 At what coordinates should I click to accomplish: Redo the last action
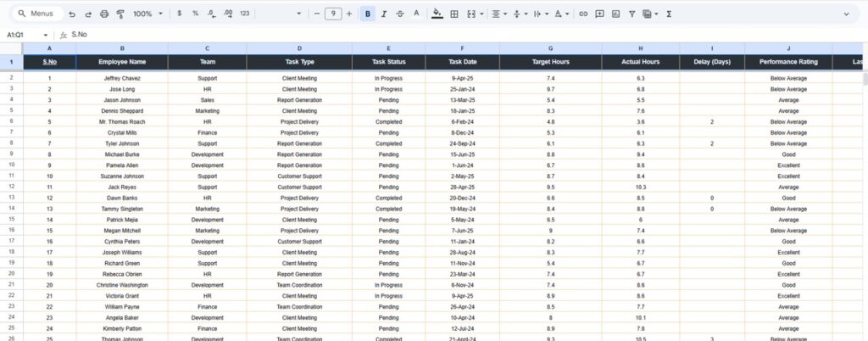88,14
